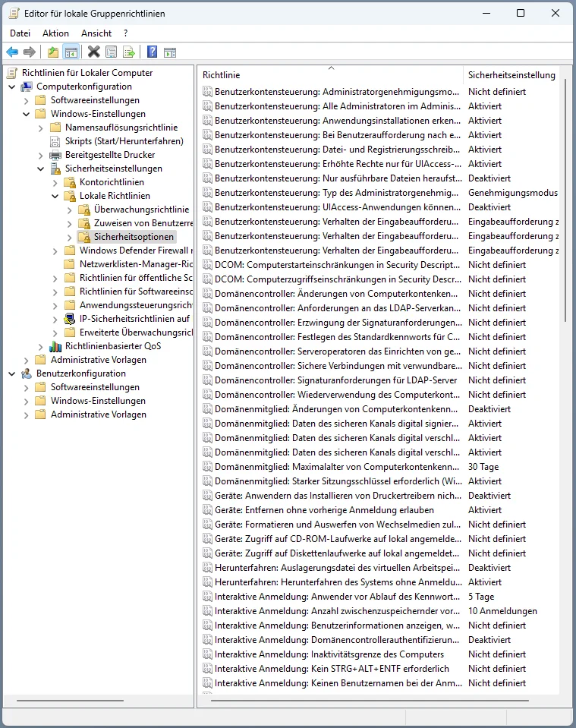The width and height of the screenshot is (576, 728).
Task: Collapse the Computerkonfiguration tree node
Action: (12, 87)
